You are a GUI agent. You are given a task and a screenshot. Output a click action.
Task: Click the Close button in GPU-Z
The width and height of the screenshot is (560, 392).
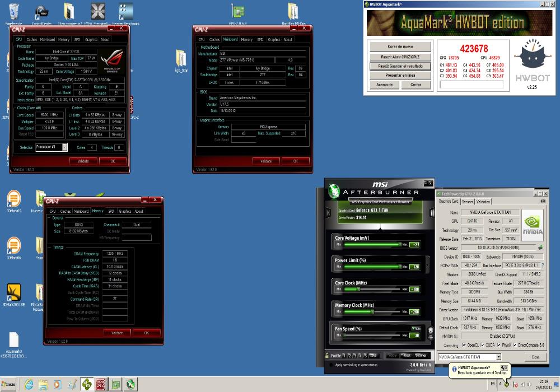[x=535, y=357]
